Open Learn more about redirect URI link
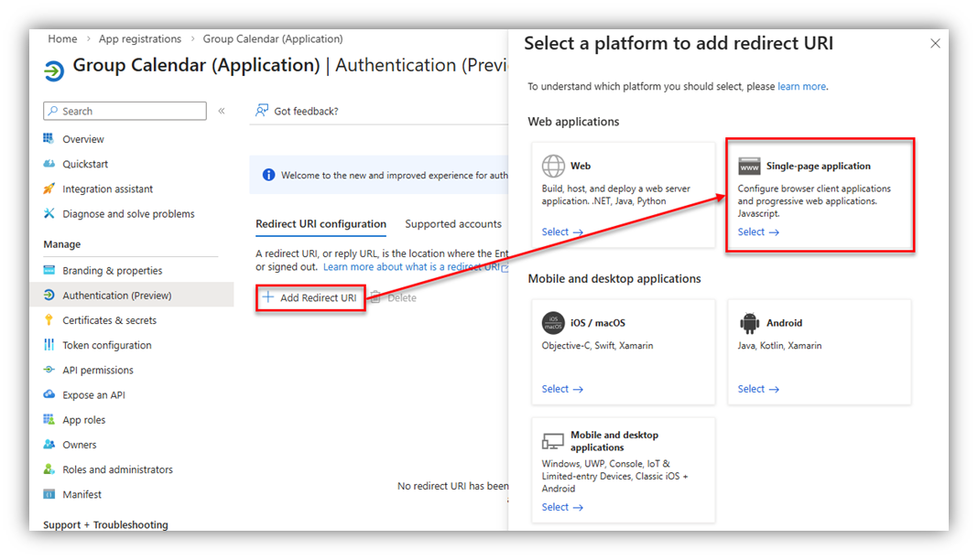The image size is (978, 560). 416,266
